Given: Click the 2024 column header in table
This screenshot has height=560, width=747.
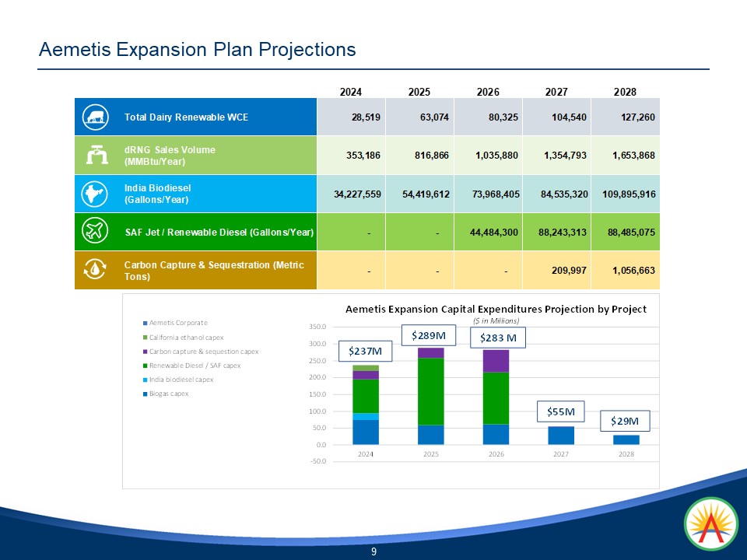Looking at the screenshot, I should 351,92.
